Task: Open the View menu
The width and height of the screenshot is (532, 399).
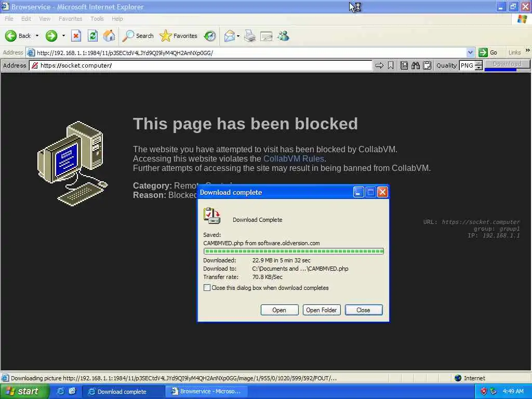Action: (x=45, y=19)
